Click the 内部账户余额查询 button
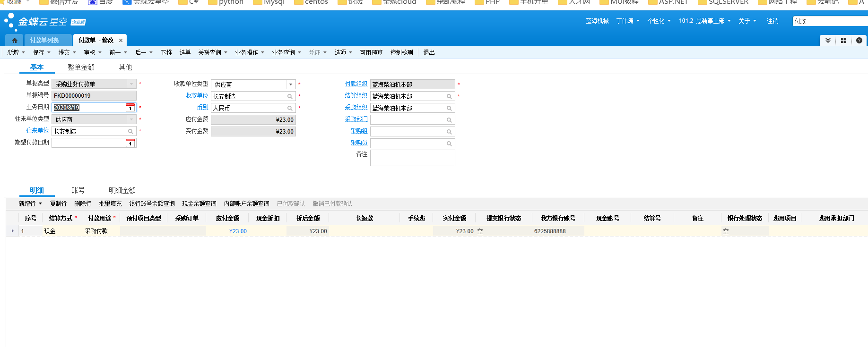 (246, 203)
